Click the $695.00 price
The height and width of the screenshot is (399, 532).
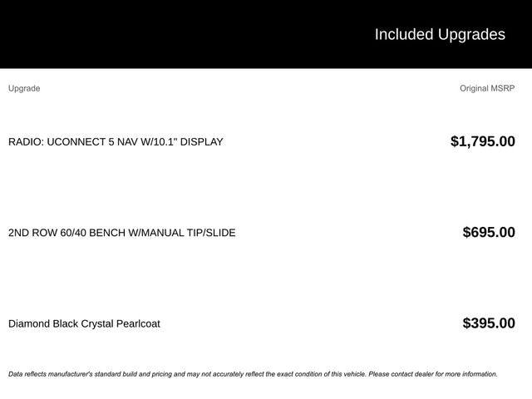tap(488, 233)
